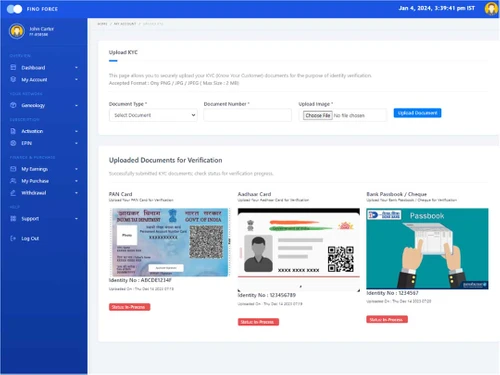Open the Aadhaar Card image thumbnail
Screen dimensions: 500x375
(299, 249)
